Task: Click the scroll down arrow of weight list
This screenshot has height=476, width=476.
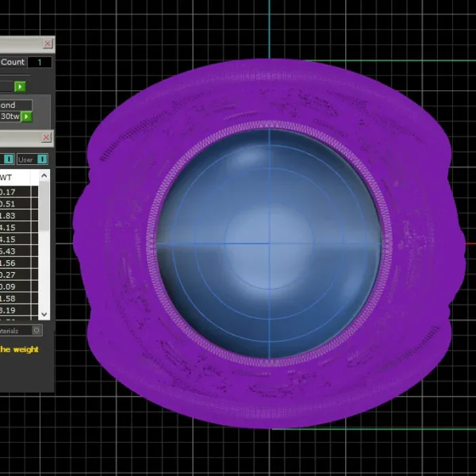Action: [x=44, y=314]
